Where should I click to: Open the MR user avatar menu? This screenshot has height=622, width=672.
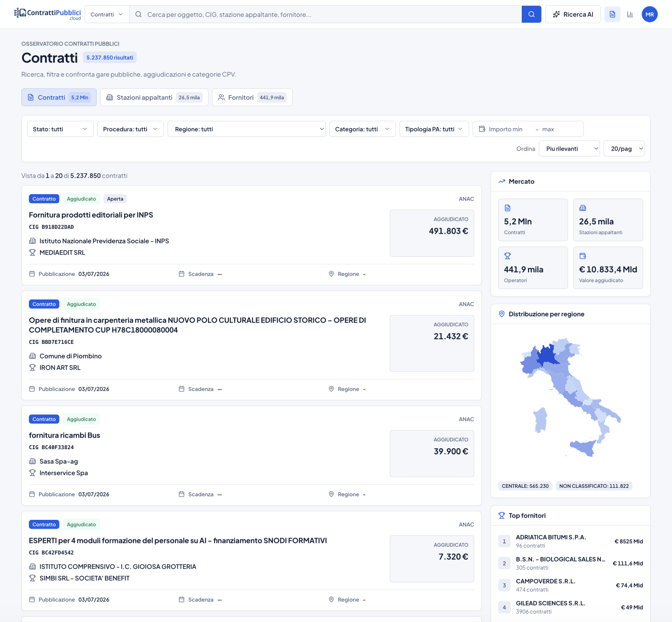point(649,14)
